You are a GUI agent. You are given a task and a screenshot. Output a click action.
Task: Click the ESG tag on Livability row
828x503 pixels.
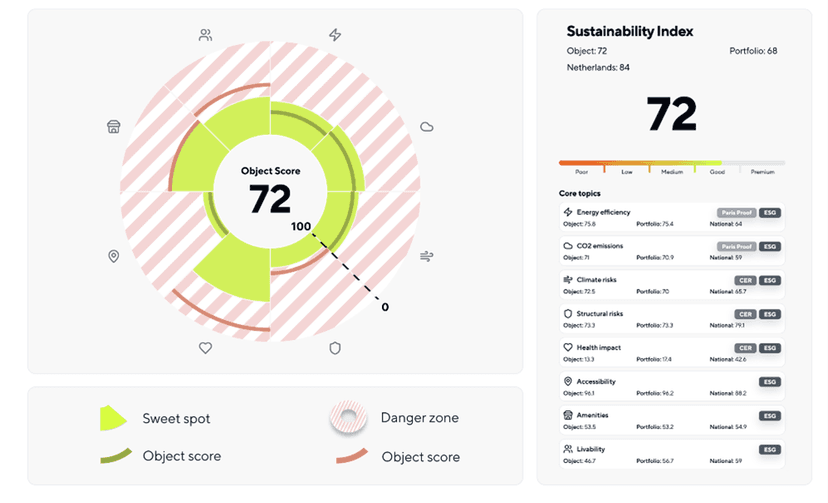point(769,449)
